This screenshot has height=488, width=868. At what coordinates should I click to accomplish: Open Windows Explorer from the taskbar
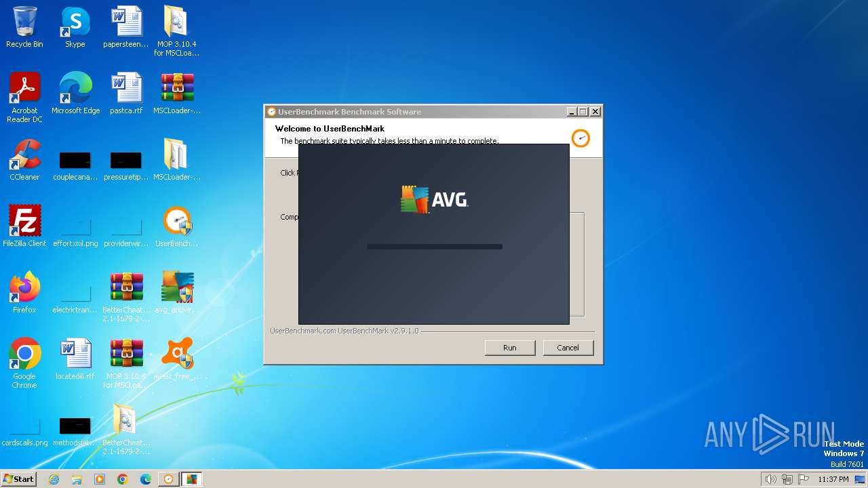click(x=77, y=479)
